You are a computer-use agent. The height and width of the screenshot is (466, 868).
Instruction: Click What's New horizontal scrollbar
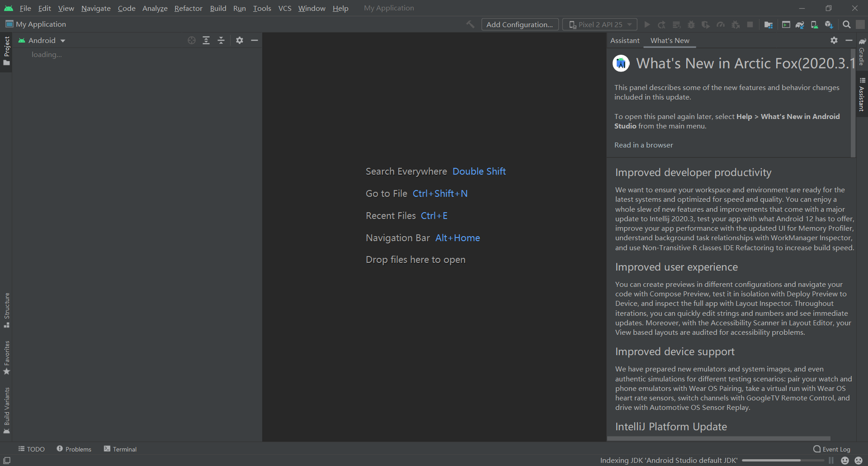coord(719,438)
